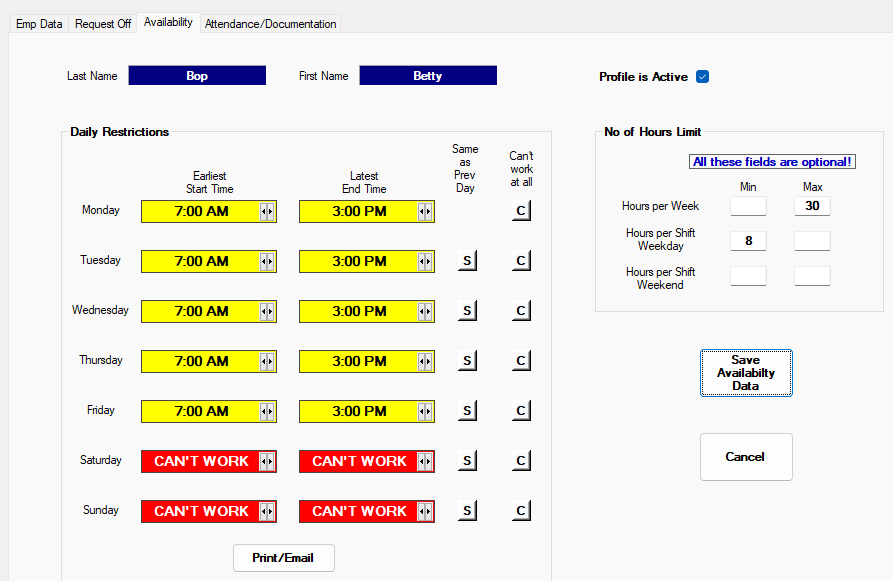Click the 'C' icon for Monday can't work

[521, 211]
